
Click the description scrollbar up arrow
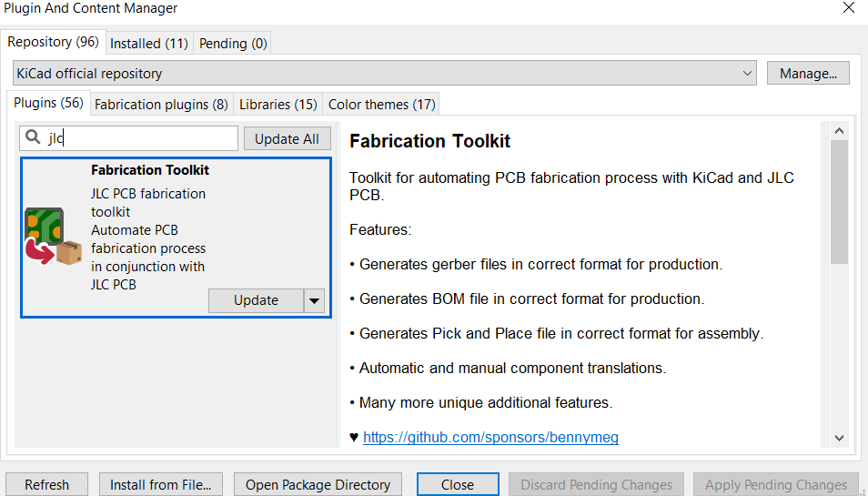tap(839, 131)
